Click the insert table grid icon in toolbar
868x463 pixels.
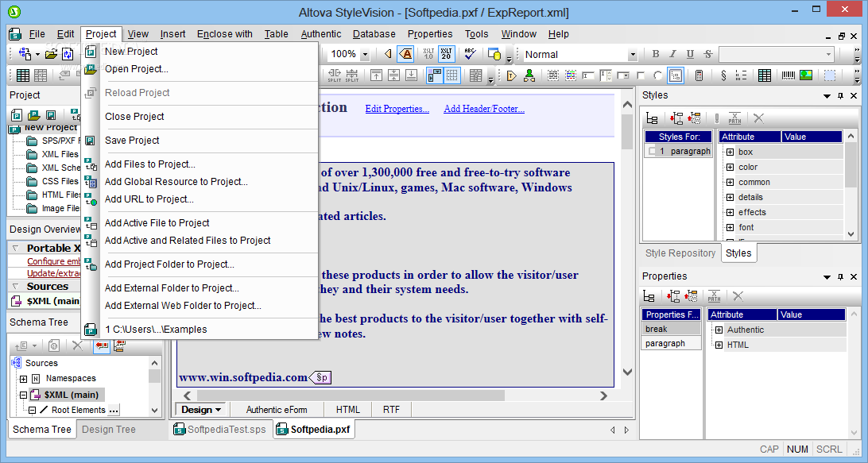765,75
